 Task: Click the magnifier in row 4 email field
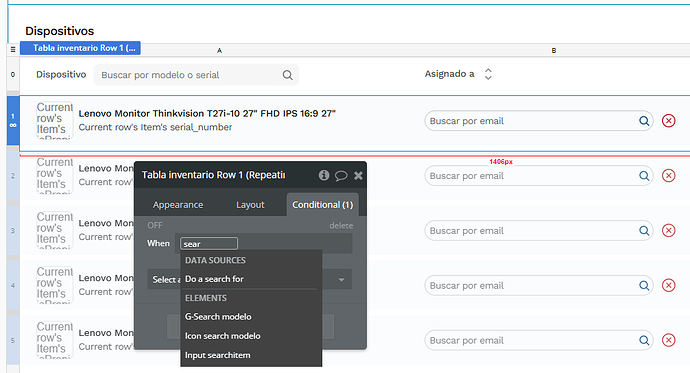(x=644, y=285)
